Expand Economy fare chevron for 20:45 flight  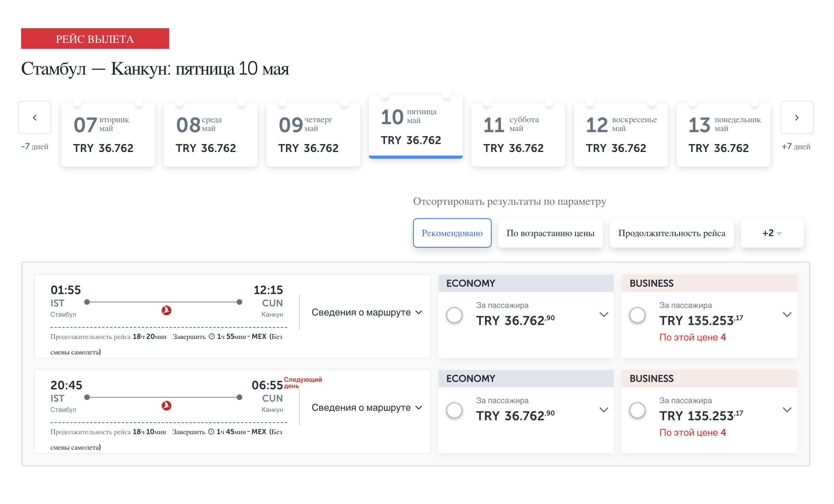pyautogui.click(x=604, y=410)
